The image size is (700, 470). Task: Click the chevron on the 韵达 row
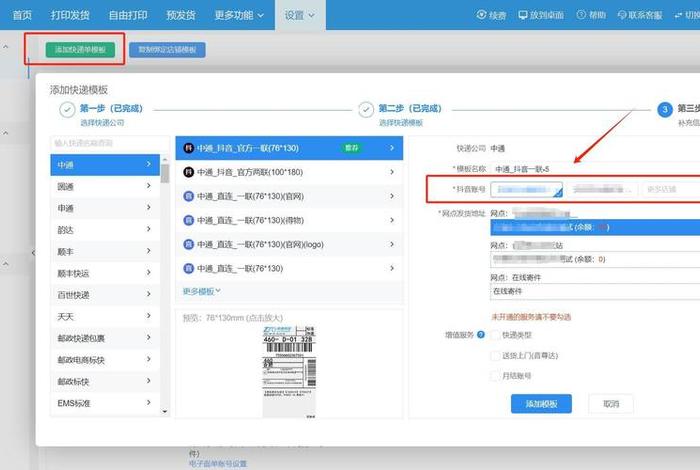point(149,229)
